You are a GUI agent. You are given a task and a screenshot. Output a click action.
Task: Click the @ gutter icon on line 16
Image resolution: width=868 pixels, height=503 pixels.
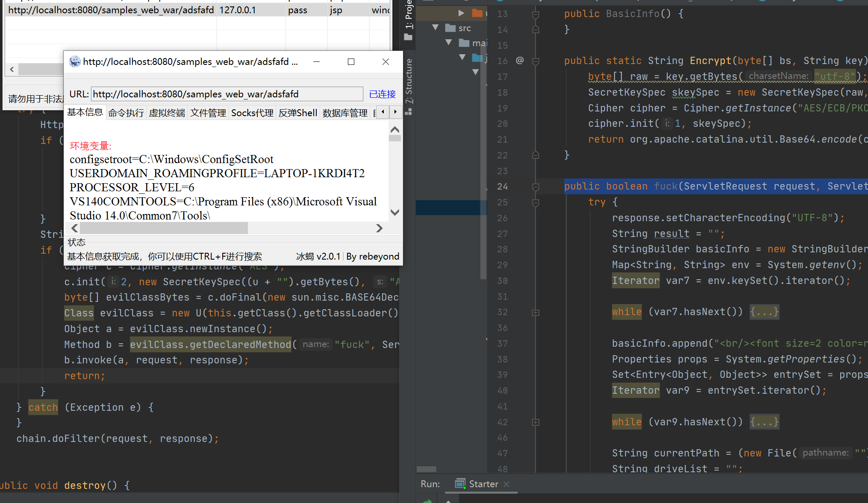click(520, 60)
